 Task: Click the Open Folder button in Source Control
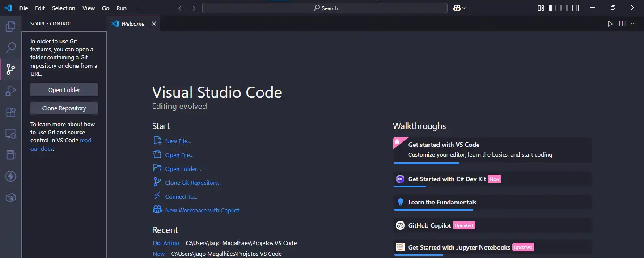[x=64, y=90]
